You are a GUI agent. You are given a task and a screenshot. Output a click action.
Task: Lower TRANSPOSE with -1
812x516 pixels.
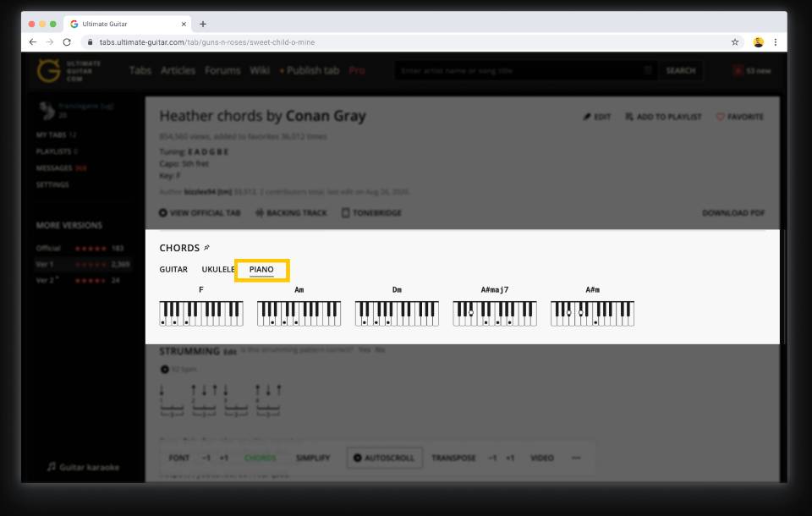(492, 458)
